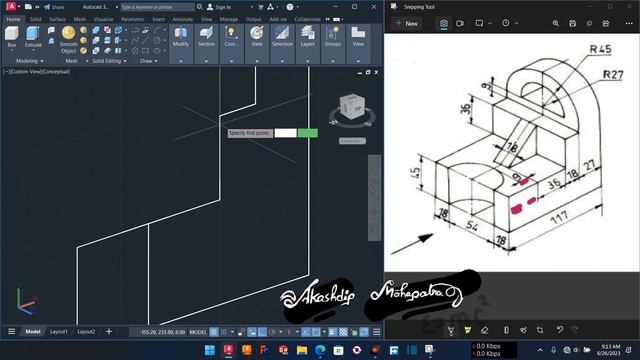Open Windows Start menu
Image resolution: width=640 pixels, height=360 pixels.
pos(210,350)
